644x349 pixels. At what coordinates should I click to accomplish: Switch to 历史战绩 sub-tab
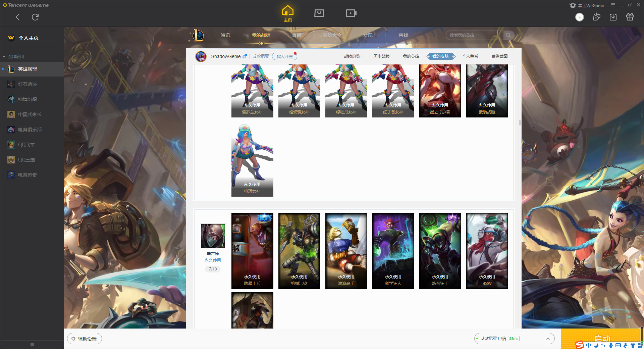[x=381, y=56]
